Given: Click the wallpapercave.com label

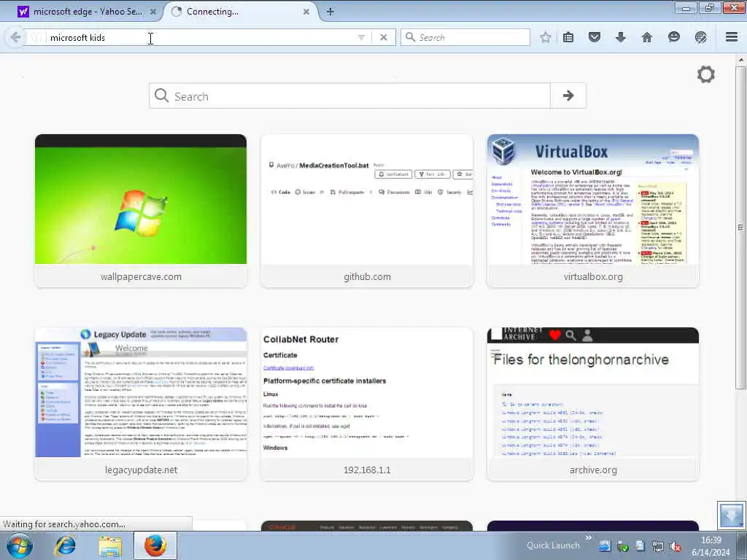Looking at the screenshot, I should click(x=141, y=276).
